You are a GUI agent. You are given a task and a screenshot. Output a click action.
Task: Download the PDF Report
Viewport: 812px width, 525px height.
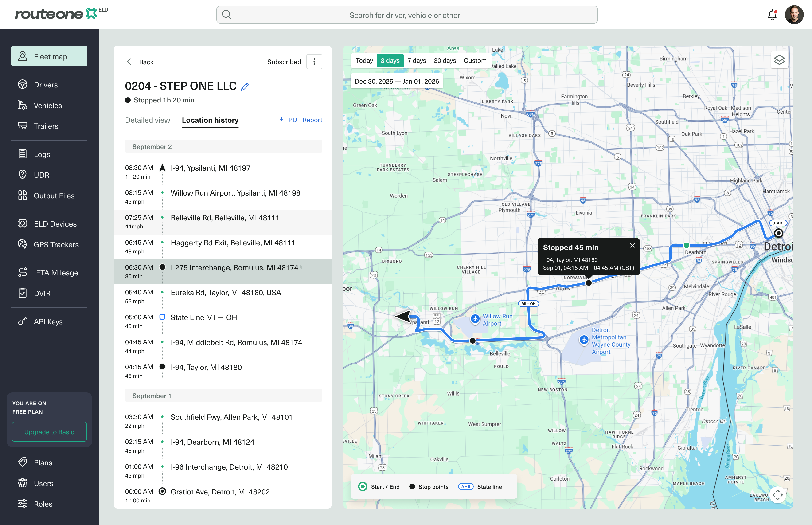[x=300, y=120]
